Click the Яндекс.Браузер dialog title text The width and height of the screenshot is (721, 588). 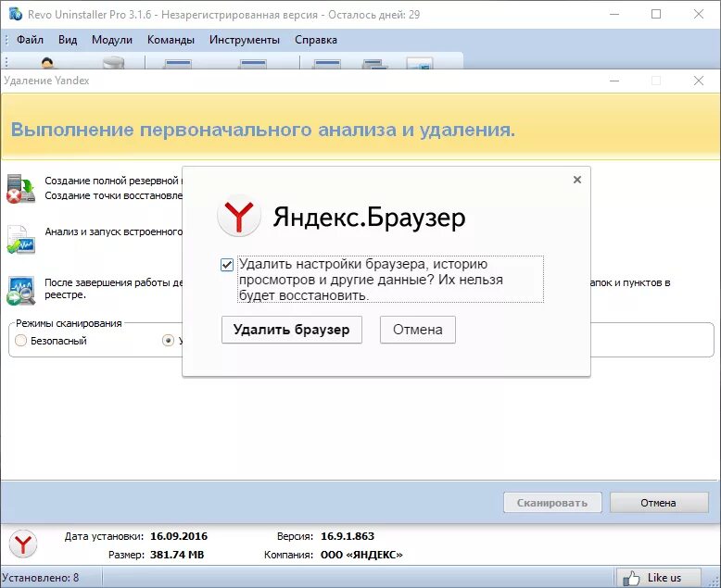point(369,217)
